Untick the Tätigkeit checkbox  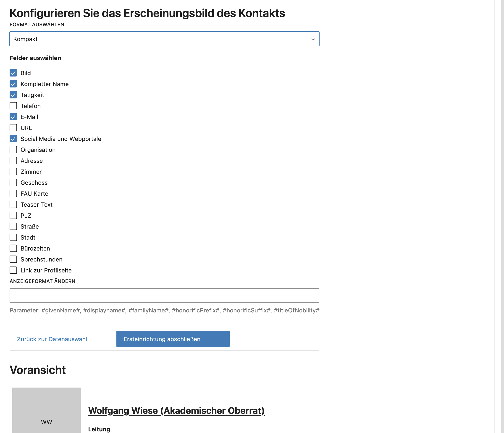click(x=13, y=95)
